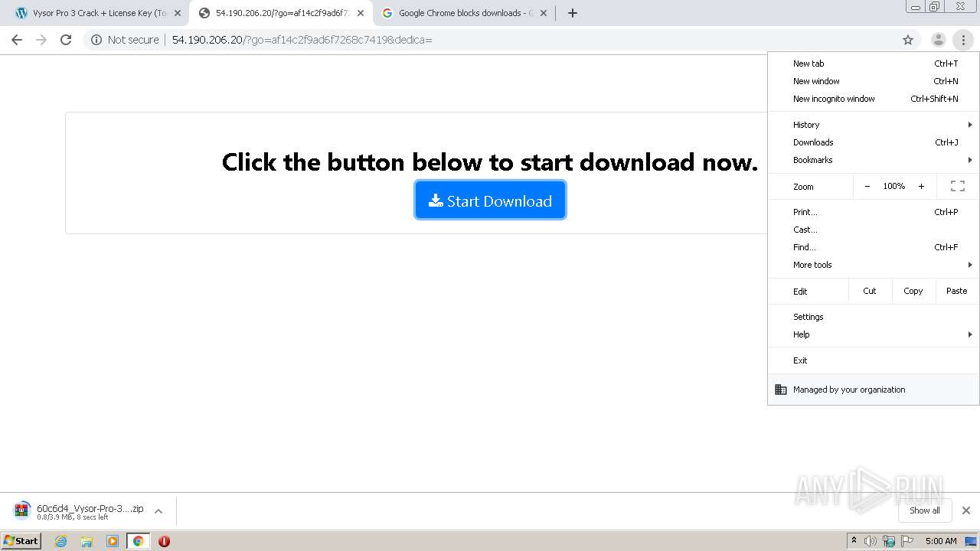This screenshot has width=980, height=551.
Task: Dismiss the downloads bar with the X
Action: tap(966, 510)
